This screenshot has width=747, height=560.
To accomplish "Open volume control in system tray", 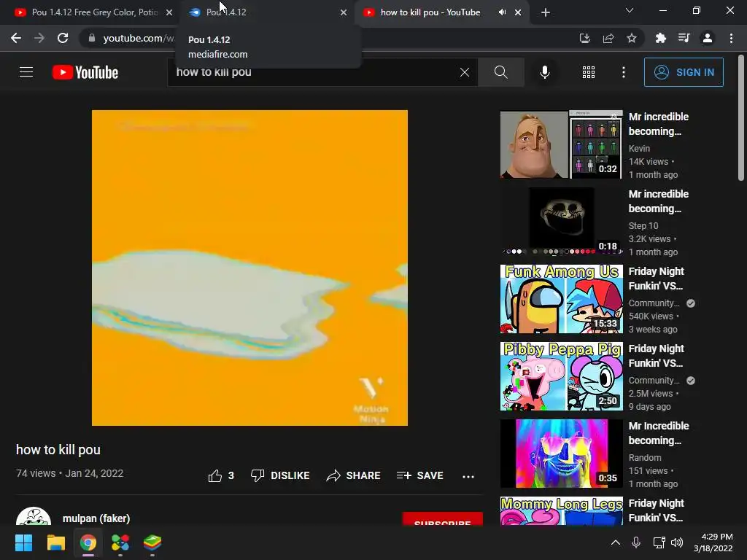I will (x=676, y=542).
